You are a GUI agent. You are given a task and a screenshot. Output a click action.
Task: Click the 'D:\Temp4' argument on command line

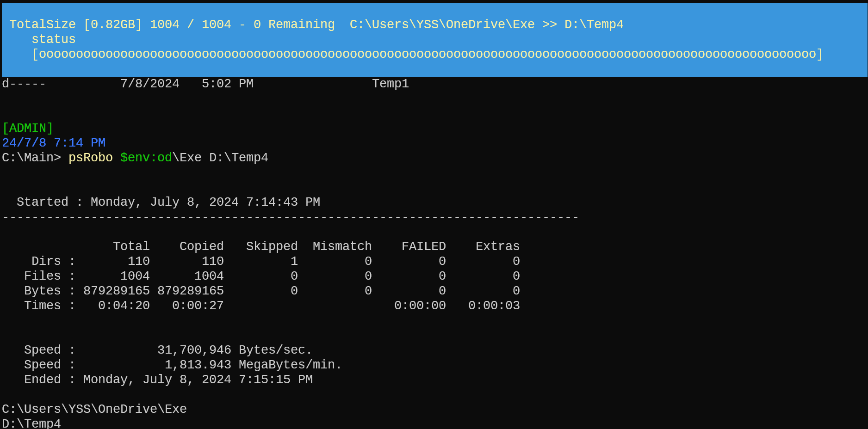coord(239,158)
